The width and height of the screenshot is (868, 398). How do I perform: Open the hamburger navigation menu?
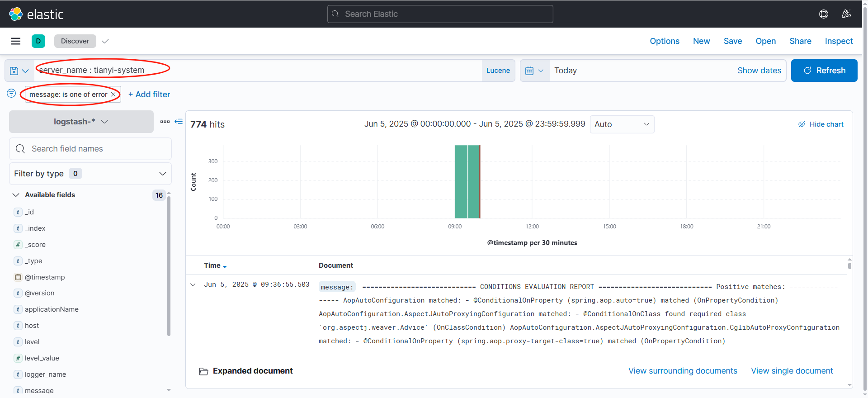tap(16, 41)
